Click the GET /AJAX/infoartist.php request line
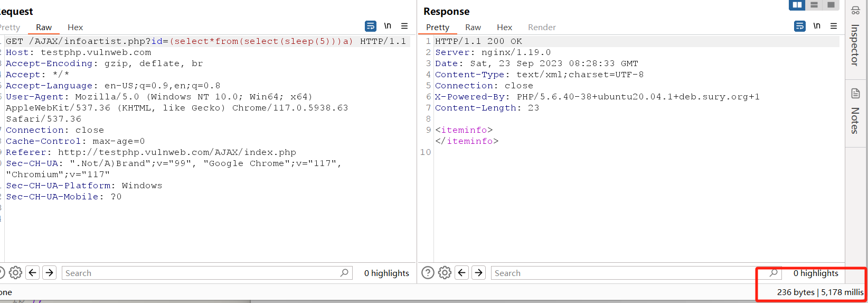868x303 pixels. point(206,41)
